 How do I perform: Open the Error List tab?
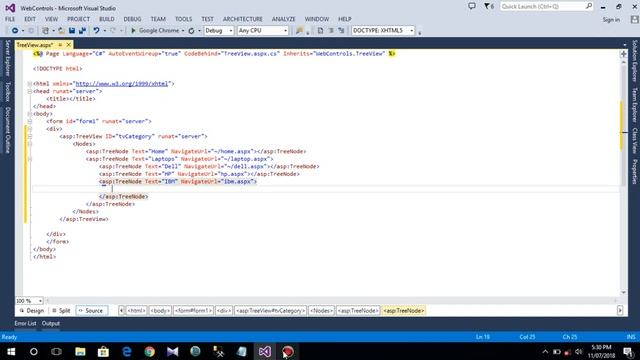click(x=25, y=323)
